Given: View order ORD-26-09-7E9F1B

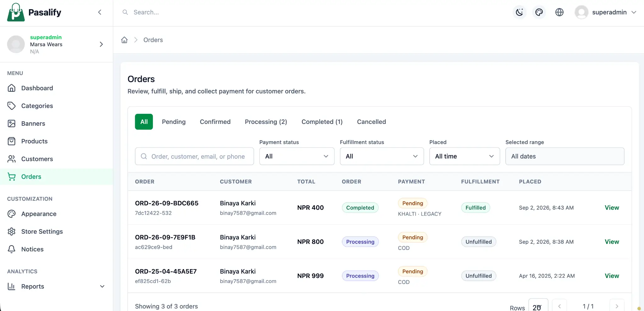Looking at the screenshot, I should pos(612,242).
